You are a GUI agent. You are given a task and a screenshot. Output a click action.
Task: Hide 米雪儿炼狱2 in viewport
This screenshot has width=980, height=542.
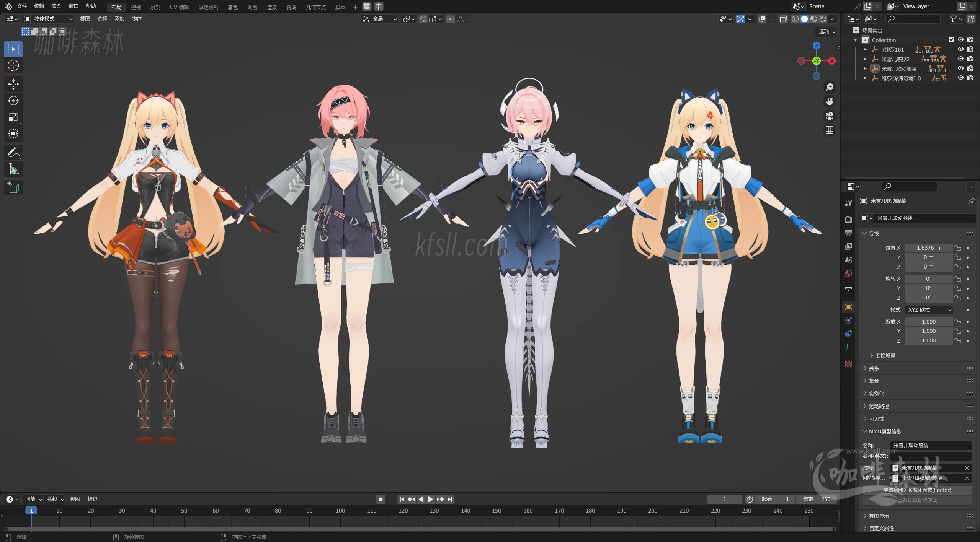click(x=961, y=59)
